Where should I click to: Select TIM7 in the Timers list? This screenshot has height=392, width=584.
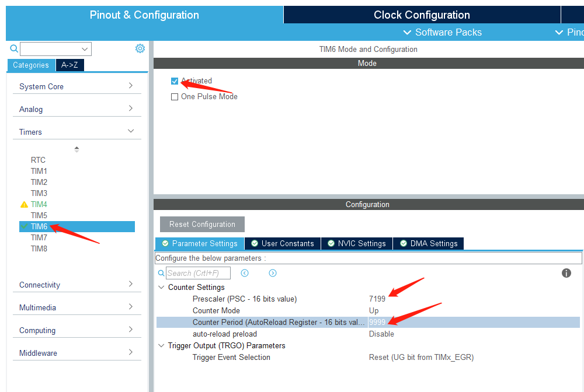tap(39, 237)
